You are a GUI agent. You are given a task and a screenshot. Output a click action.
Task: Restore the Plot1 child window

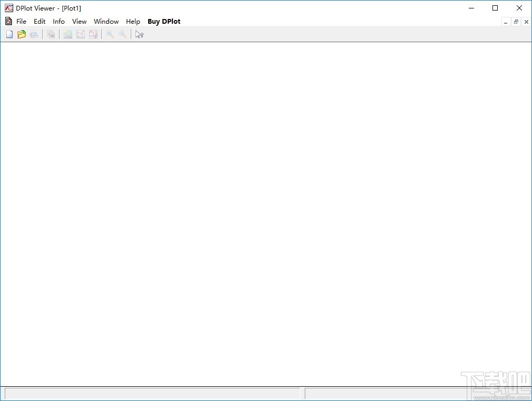516,22
